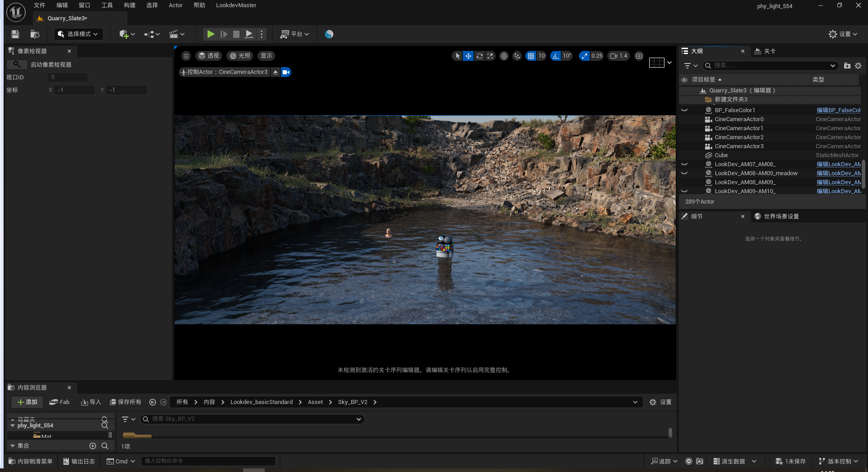
Task: Open the viewport hamburger options menu
Action: tap(186, 56)
